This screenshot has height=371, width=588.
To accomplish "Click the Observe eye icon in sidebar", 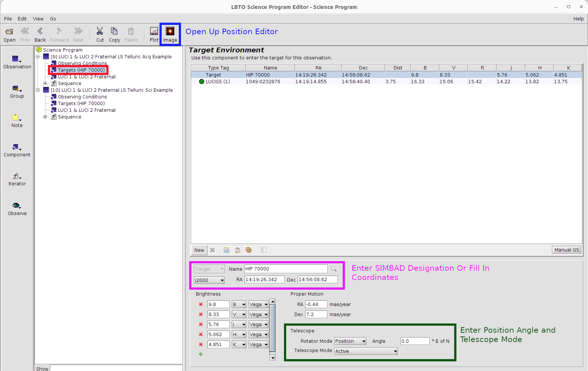I will (16, 206).
